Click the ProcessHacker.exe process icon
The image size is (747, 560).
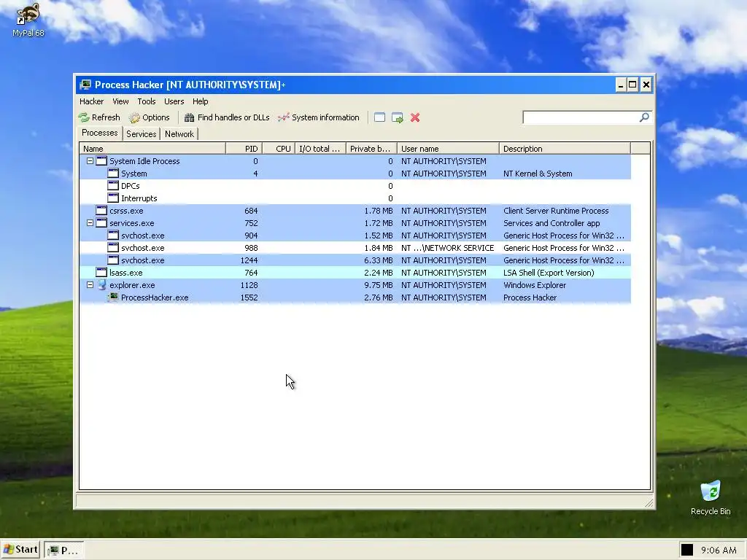tap(113, 297)
